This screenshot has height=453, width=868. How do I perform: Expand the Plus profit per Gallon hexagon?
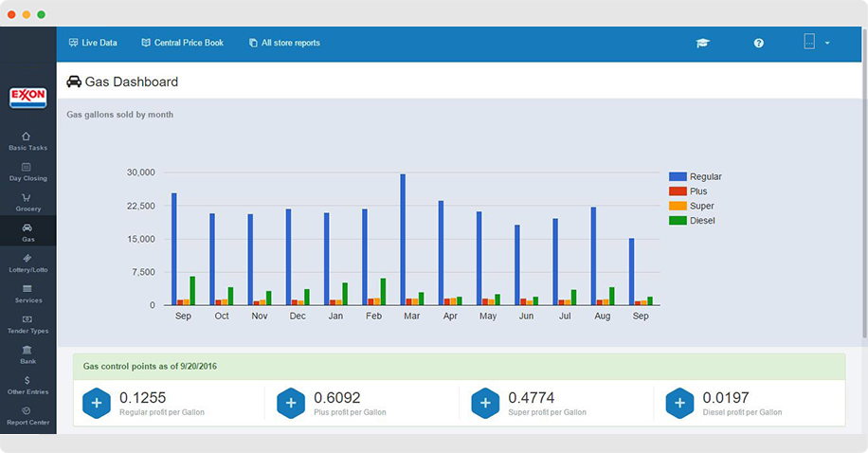pyautogui.click(x=291, y=403)
